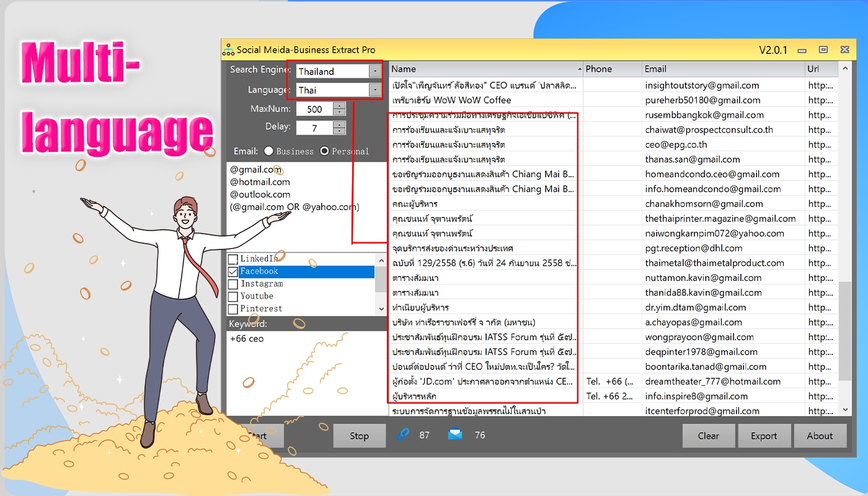Maximize the Extract Pro window
The height and width of the screenshot is (496, 868).
click(x=823, y=50)
